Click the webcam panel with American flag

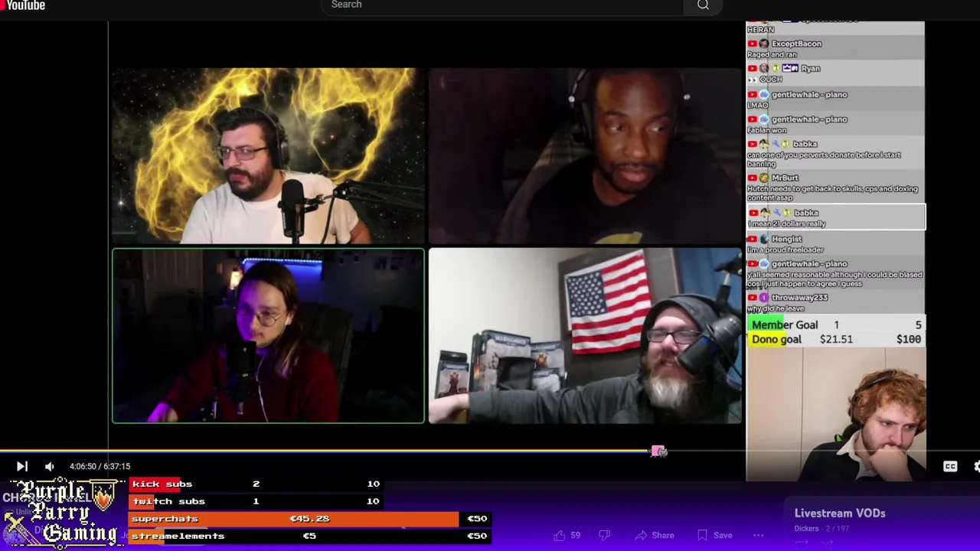click(585, 335)
